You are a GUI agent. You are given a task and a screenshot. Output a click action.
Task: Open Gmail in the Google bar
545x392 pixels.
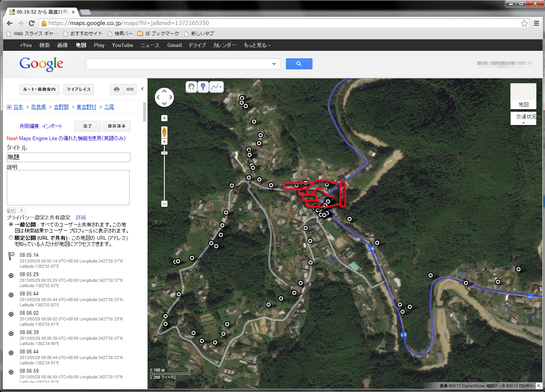(175, 45)
